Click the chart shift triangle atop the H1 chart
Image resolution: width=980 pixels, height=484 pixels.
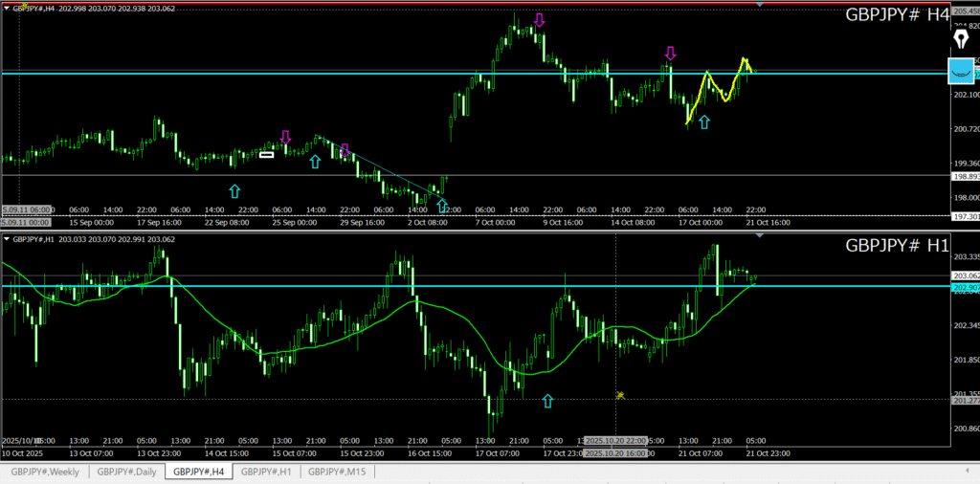760,235
